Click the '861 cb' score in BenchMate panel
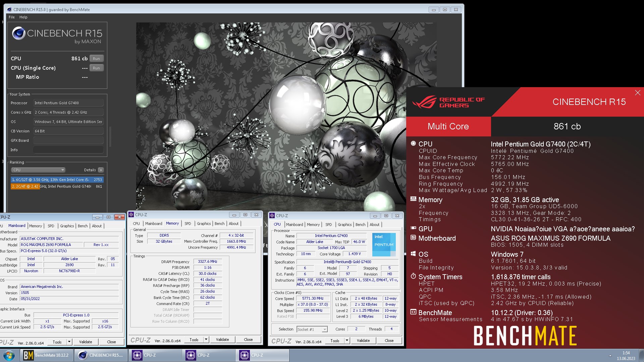Viewport: 644px width, 362px height. [x=567, y=126]
